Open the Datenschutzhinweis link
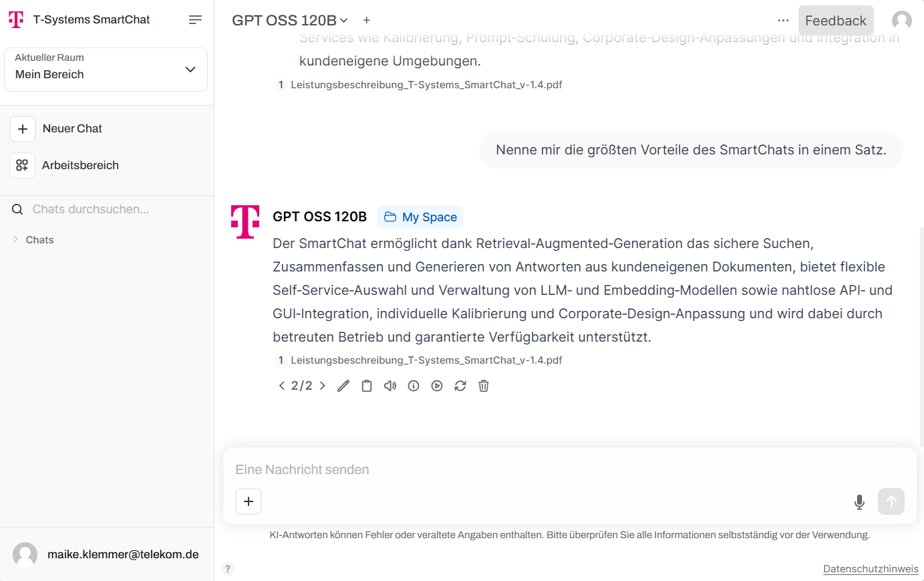The image size is (924, 581). (x=871, y=569)
